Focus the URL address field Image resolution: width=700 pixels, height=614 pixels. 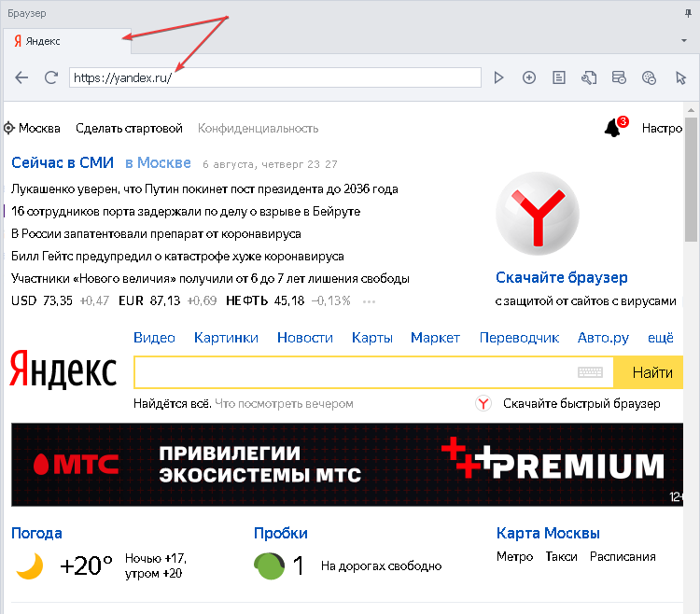point(274,77)
